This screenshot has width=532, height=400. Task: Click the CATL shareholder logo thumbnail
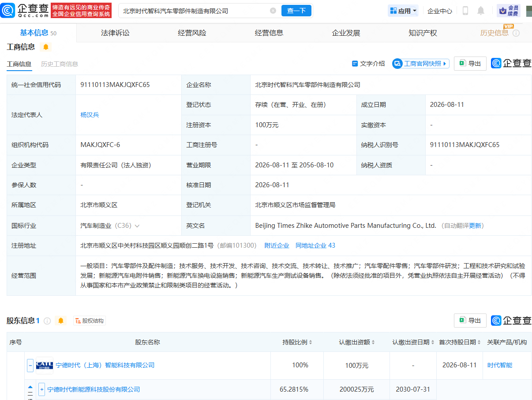(x=45, y=365)
